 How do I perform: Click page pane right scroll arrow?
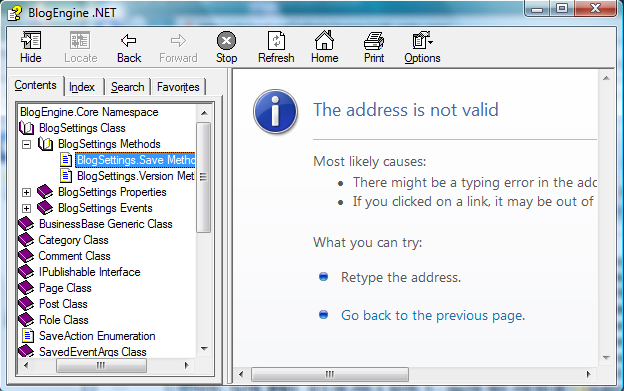click(588, 374)
